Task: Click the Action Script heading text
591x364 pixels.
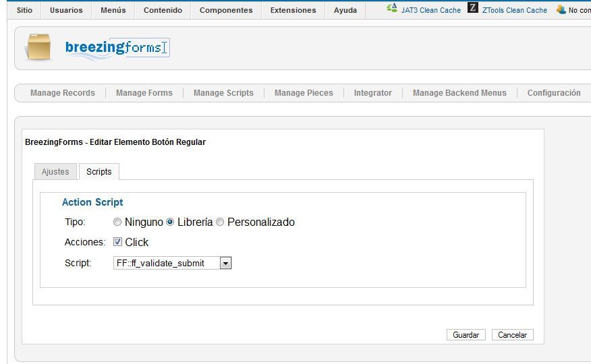Action: coord(92,202)
